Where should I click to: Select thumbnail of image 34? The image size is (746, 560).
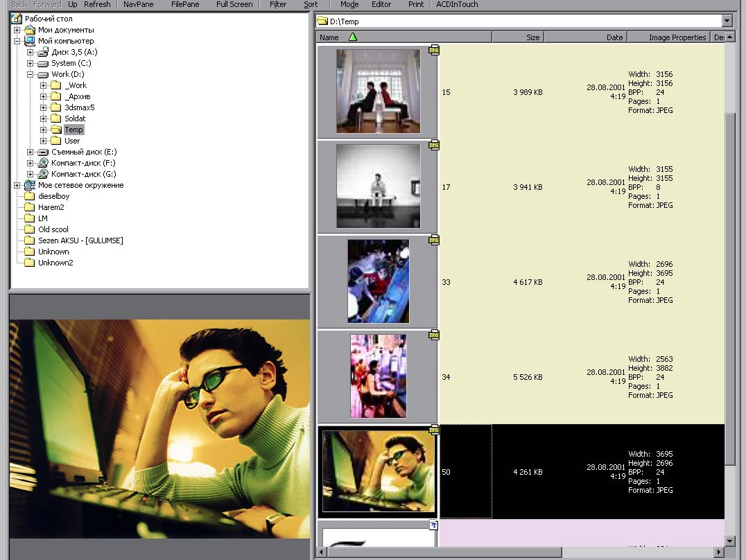point(379,376)
